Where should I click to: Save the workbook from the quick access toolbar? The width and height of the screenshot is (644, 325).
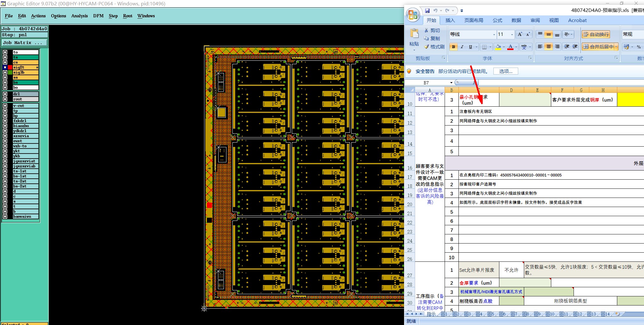(x=427, y=10)
